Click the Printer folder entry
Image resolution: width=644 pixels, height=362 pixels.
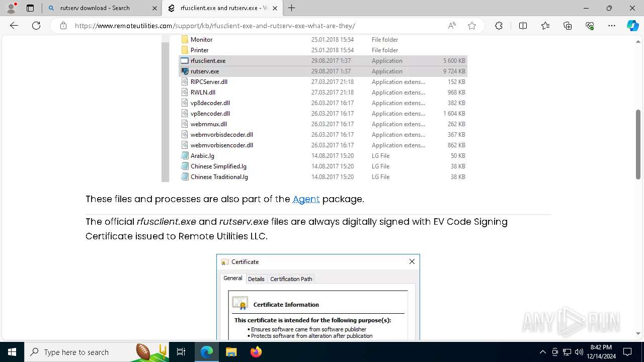199,50
